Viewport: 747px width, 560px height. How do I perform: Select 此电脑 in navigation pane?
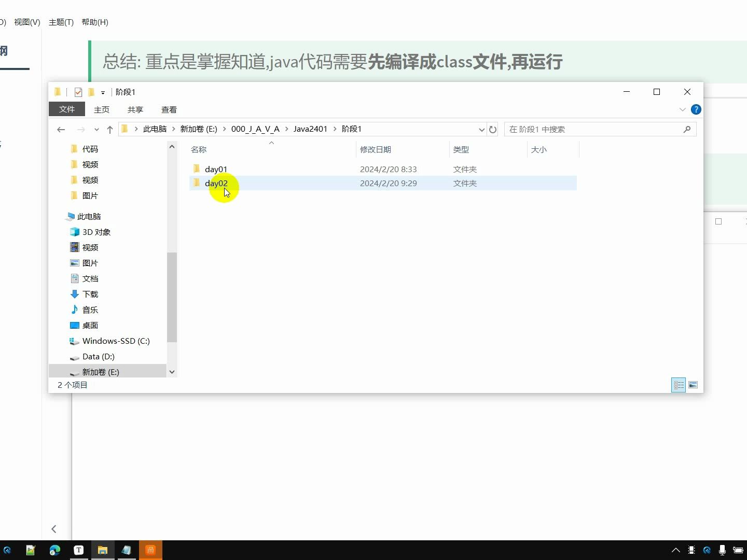point(89,216)
